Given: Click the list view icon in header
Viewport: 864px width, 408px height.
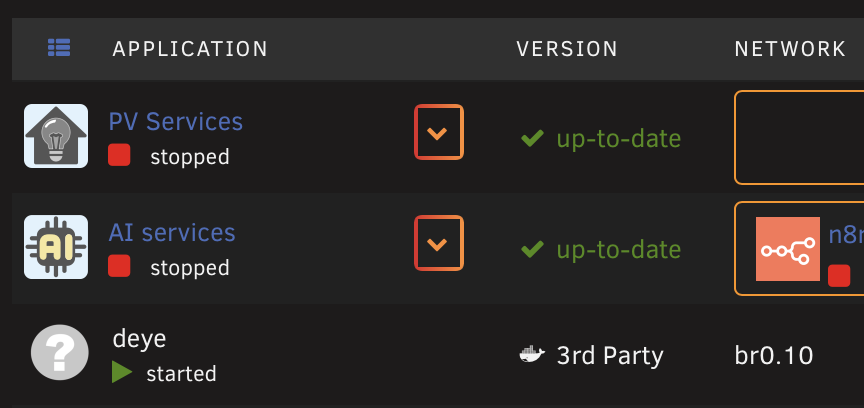Looking at the screenshot, I should (x=59, y=48).
